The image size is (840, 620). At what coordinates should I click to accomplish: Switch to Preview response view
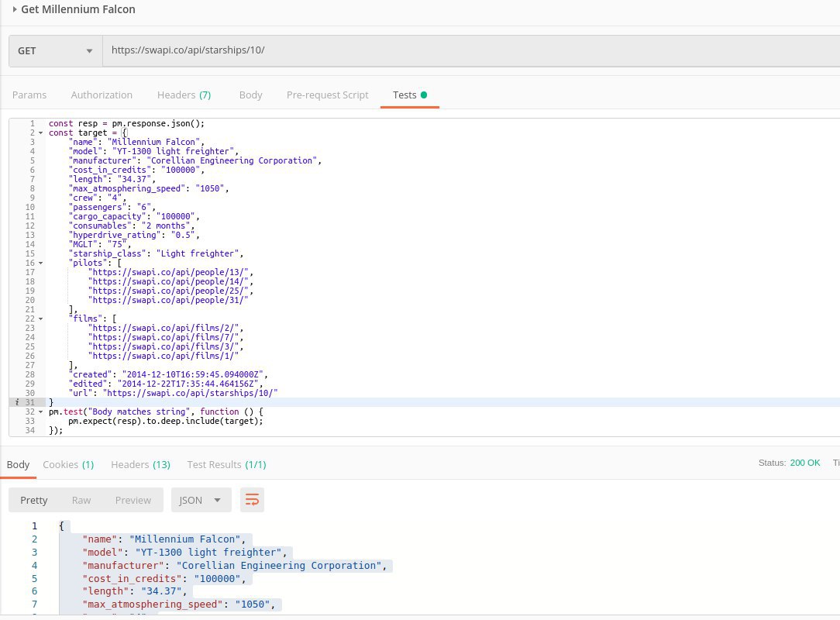133,500
